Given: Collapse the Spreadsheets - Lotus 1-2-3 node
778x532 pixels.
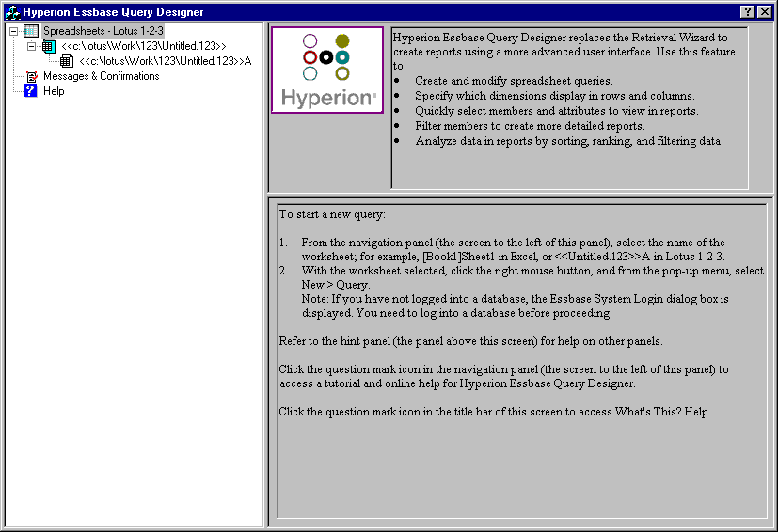Looking at the screenshot, I should (13, 31).
